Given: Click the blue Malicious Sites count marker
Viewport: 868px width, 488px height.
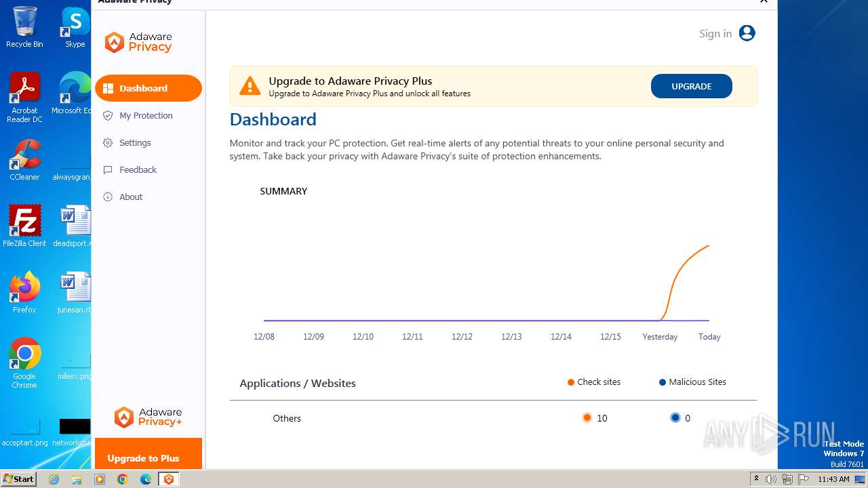Looking at the screenshot, I should [675, 418].
